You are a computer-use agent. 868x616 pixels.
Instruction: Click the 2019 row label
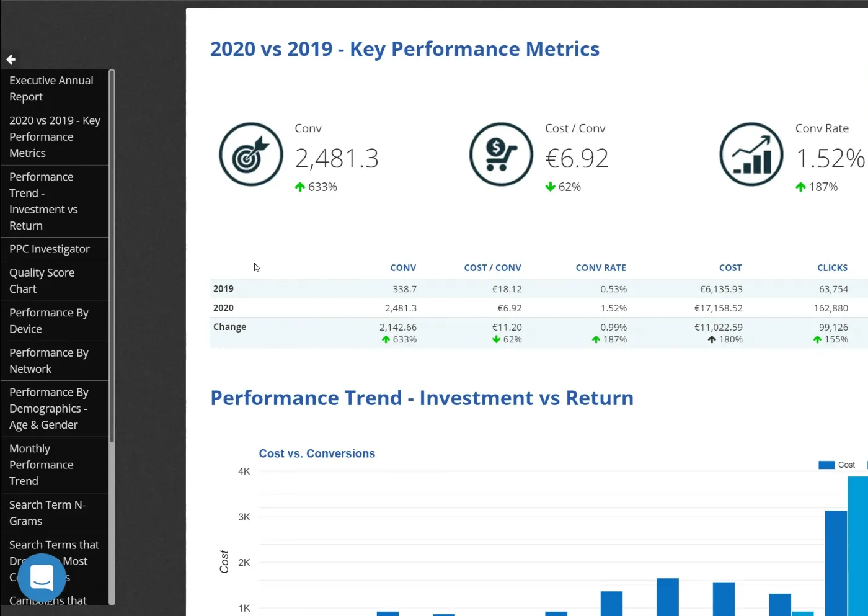223,289
